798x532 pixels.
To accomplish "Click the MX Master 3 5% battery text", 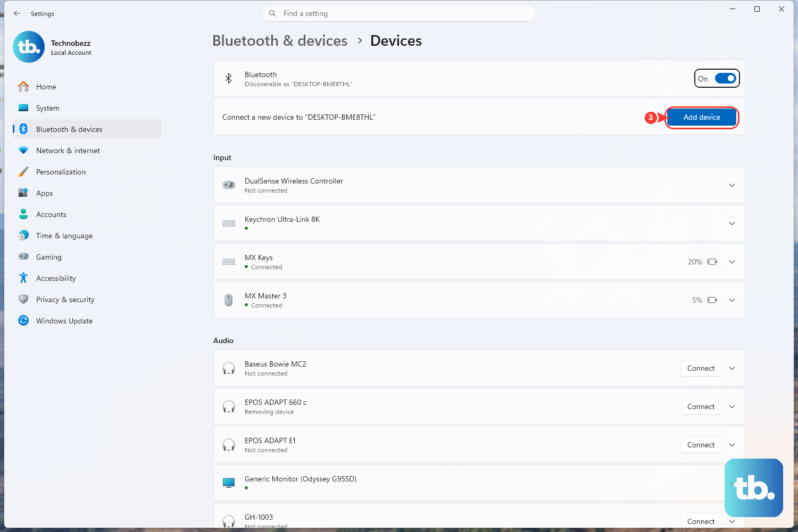I will [697, 300].
